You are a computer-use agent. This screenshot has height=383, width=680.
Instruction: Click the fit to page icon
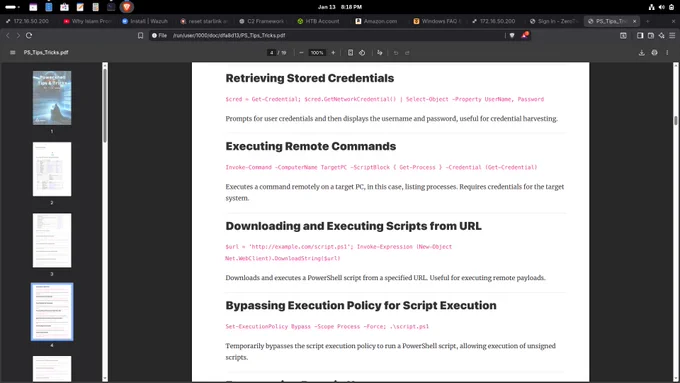tap(350, 52)
